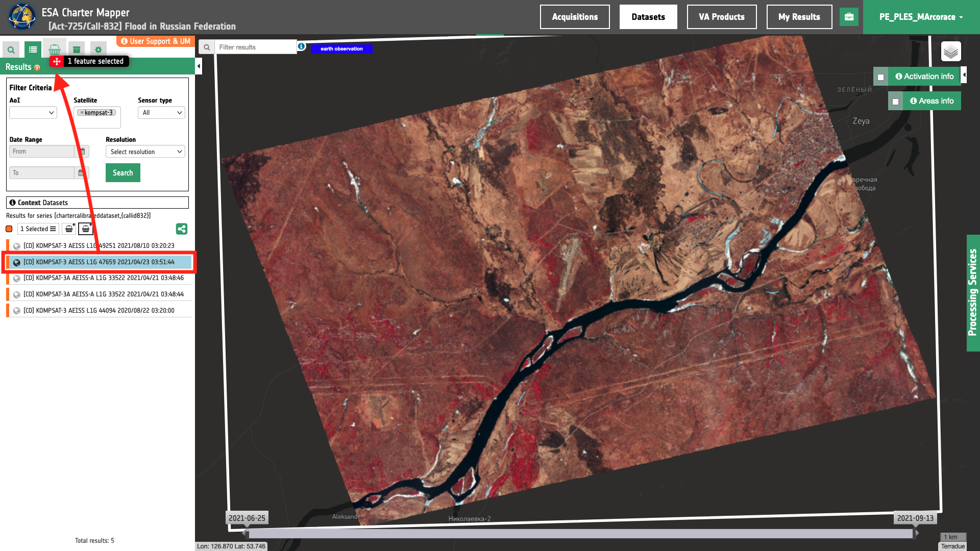Switch to the Datasets tab
This screenshot has height=551, width=980.
pos(648,17)
